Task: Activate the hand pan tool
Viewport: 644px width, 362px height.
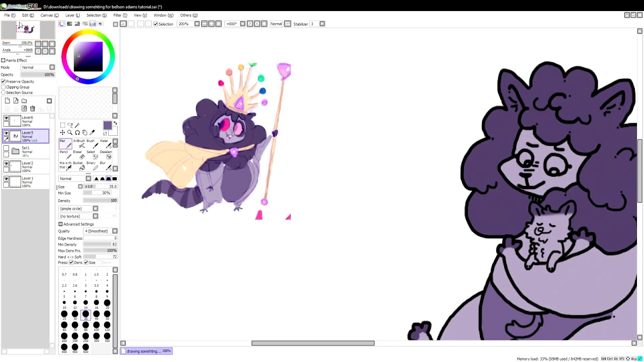Action: (85, 133)
